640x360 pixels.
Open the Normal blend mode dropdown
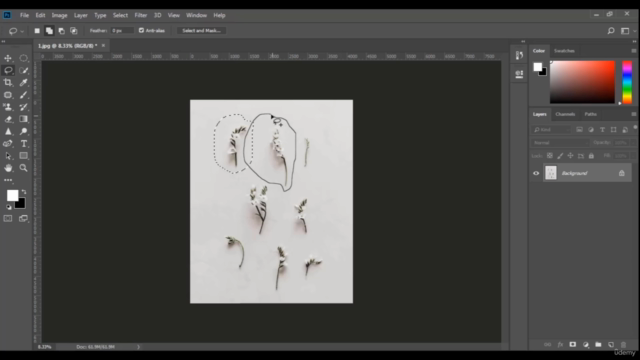click(560, 142)
